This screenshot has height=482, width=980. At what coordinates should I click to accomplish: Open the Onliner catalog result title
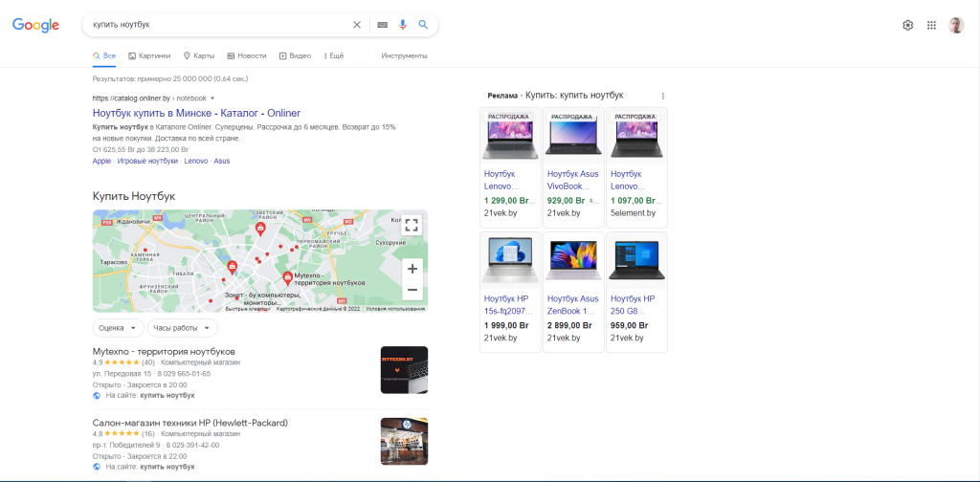(197, 113)
